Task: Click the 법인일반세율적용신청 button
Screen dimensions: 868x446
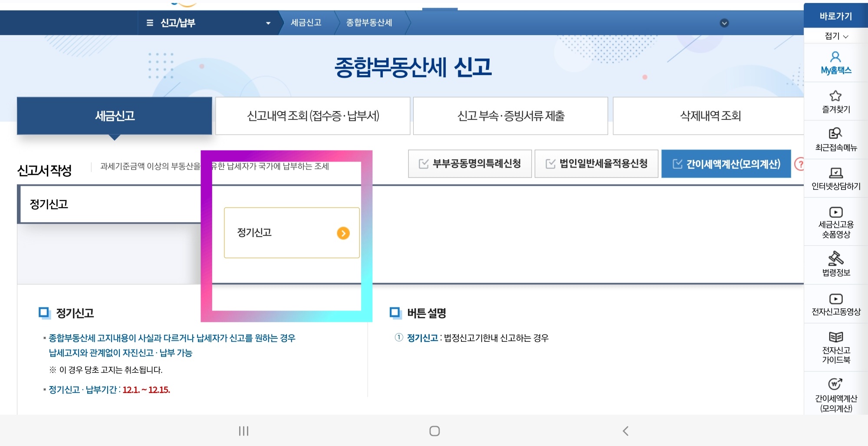Action: coord(596,164)
